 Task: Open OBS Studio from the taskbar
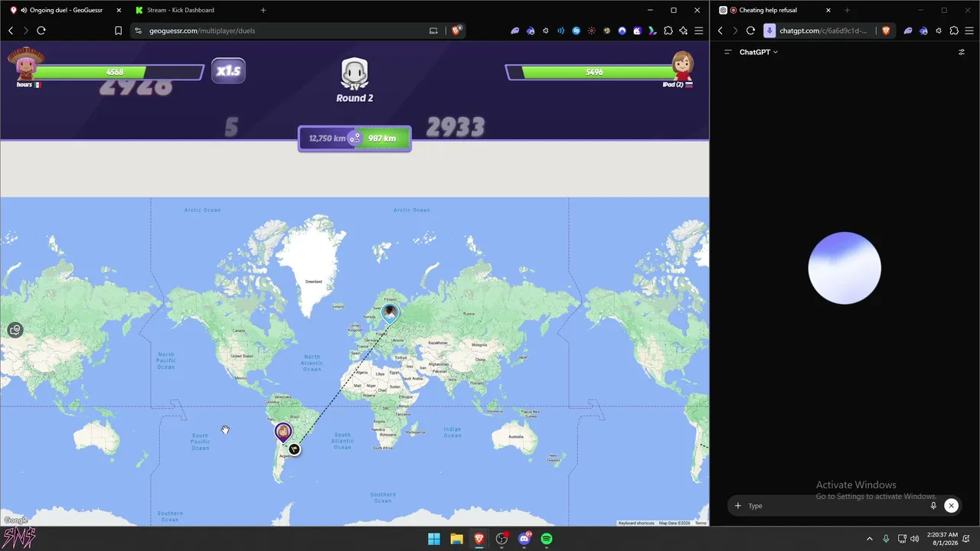501,539
